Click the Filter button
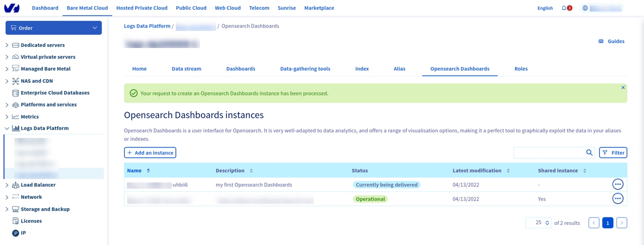 coord(613,153)
